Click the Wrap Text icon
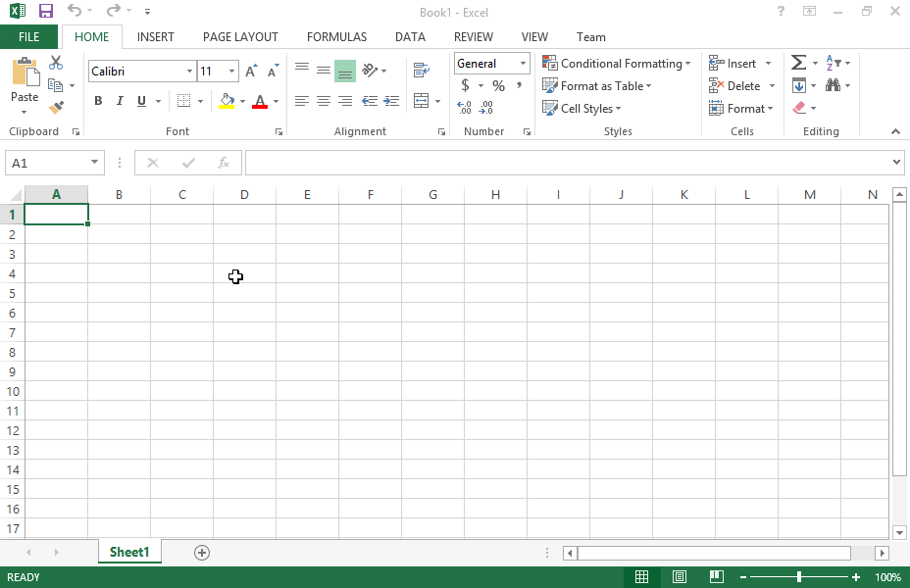 click(422, 71)
